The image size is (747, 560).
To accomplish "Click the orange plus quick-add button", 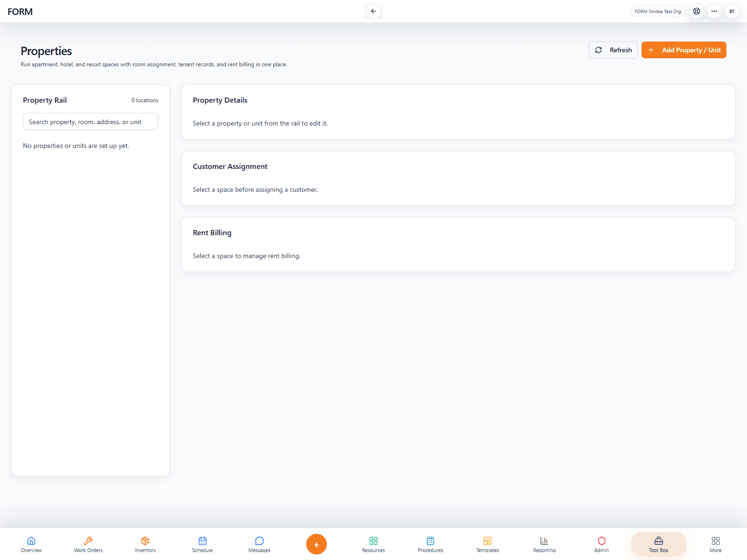I will coord(317,544).
